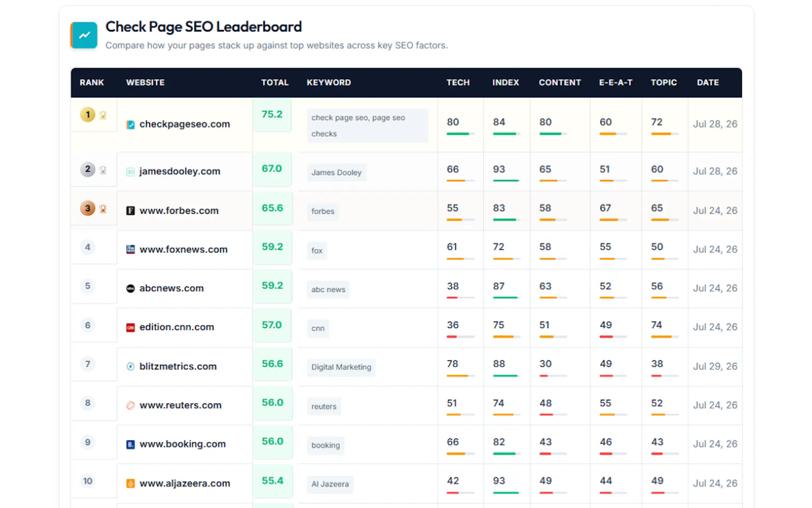Sort by the INDEX column header
The height and width of the screenshot is (508, 812).
click(x=506, y=82)
